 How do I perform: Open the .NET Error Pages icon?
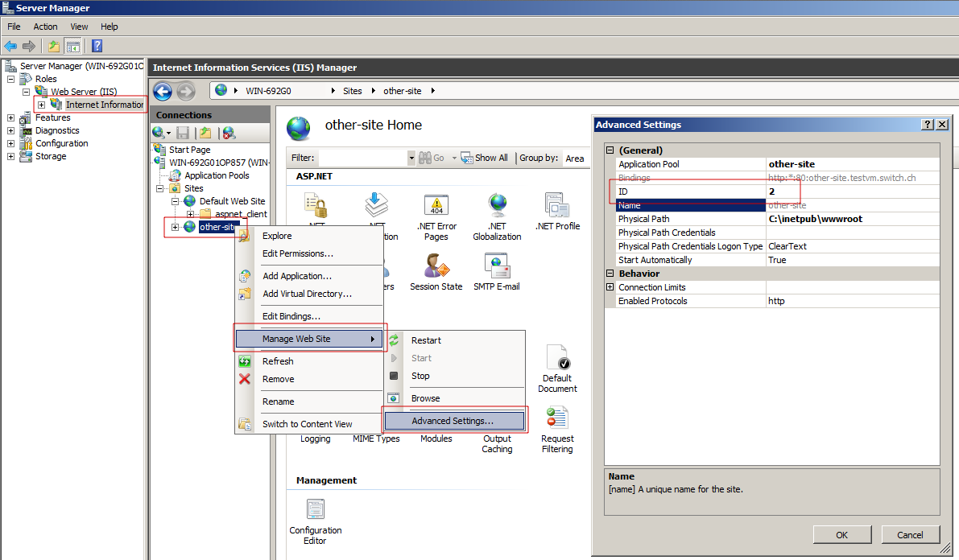pos(436,208)
